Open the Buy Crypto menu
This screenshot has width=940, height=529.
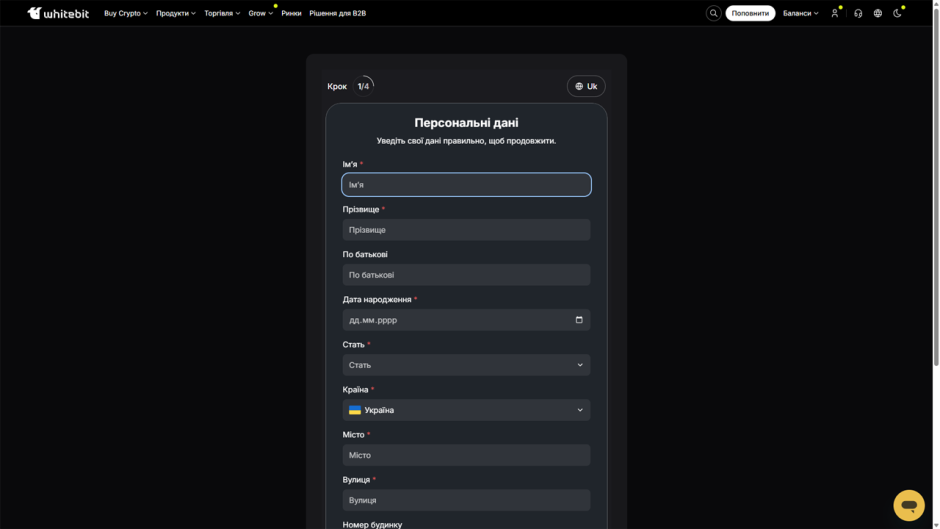(126, 13)
